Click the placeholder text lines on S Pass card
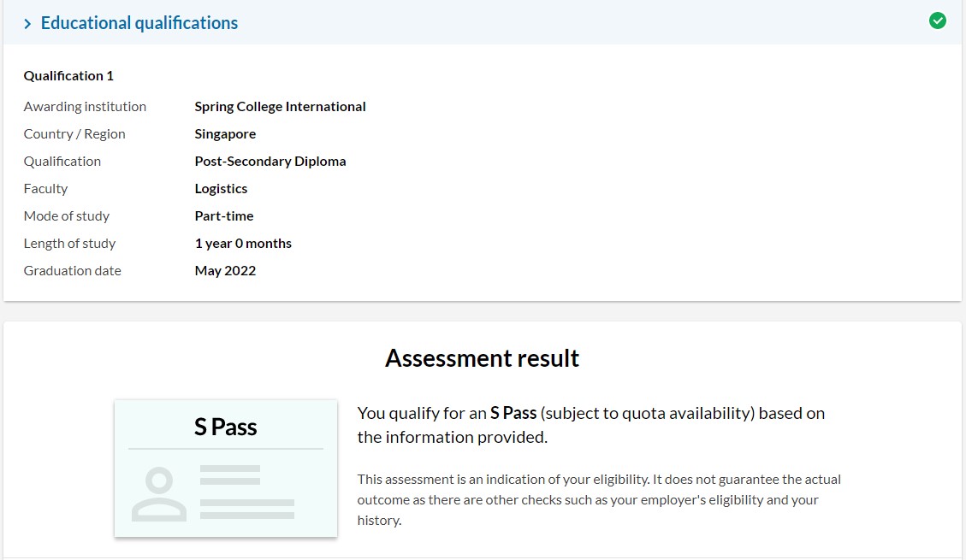 (x=247, y=492)
